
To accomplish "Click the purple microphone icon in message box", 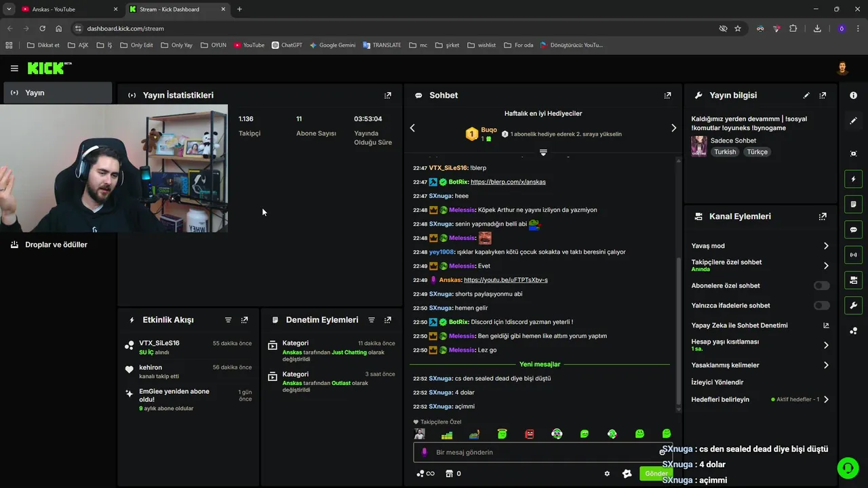I will (x=425, y=452).
